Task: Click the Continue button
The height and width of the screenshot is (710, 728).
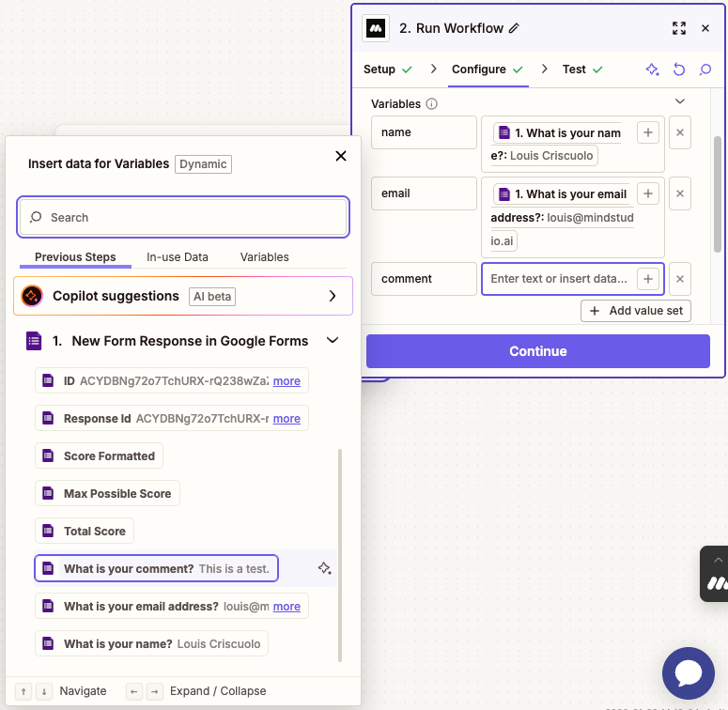Action: tap(537, 351)
